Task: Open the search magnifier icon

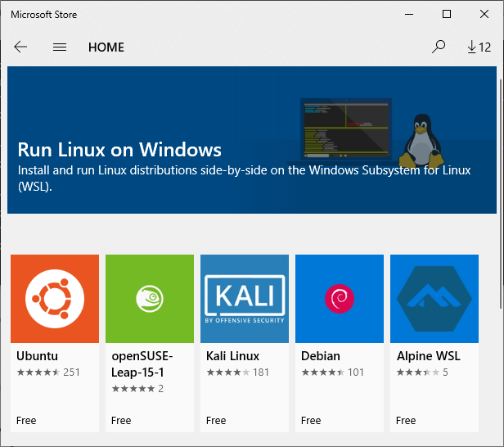Action: [439, 47]
